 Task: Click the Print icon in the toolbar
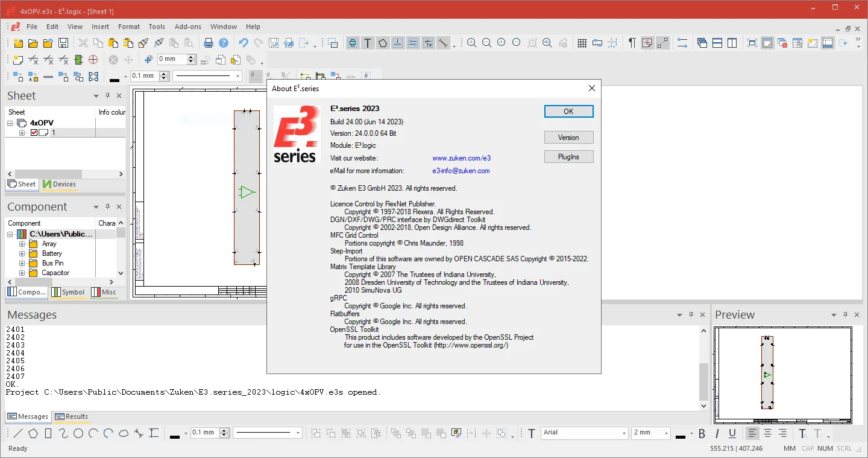pos(209,43)
